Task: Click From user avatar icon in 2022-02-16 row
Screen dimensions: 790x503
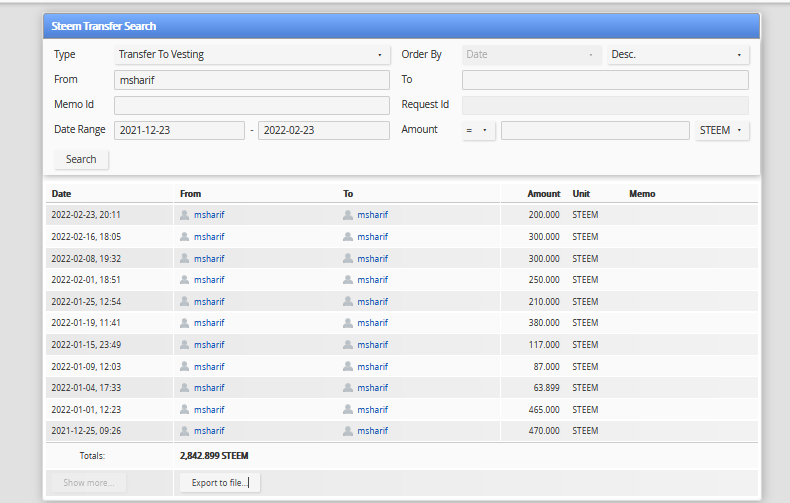Action: (184, 236)
